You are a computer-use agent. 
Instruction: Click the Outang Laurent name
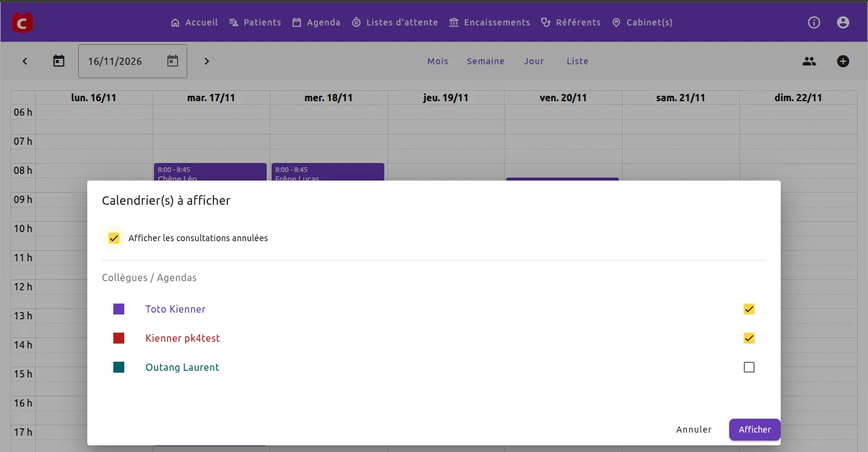tap(182, 367)
